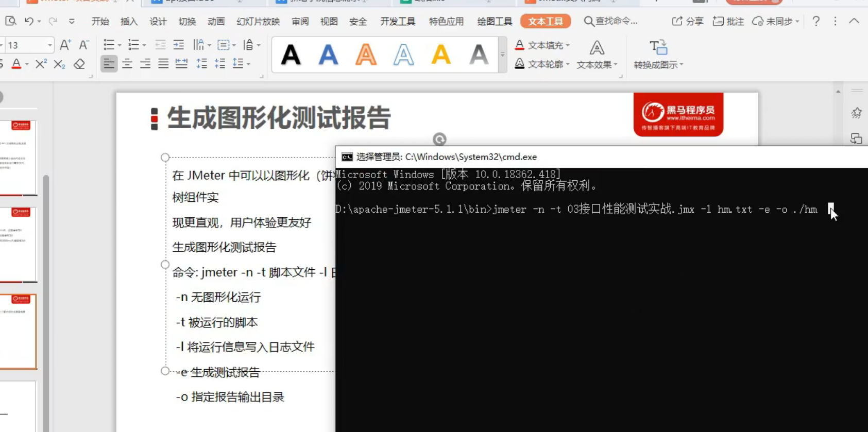The height and width of the screenshot is (432, 868).
Task: Insert a bulleted list
Action: tap(109, 45)
